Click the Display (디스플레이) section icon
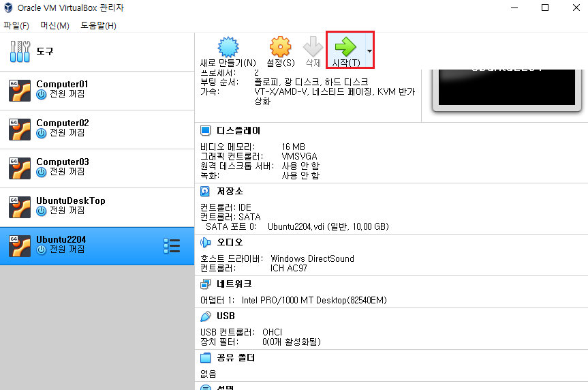 point(205,131)
